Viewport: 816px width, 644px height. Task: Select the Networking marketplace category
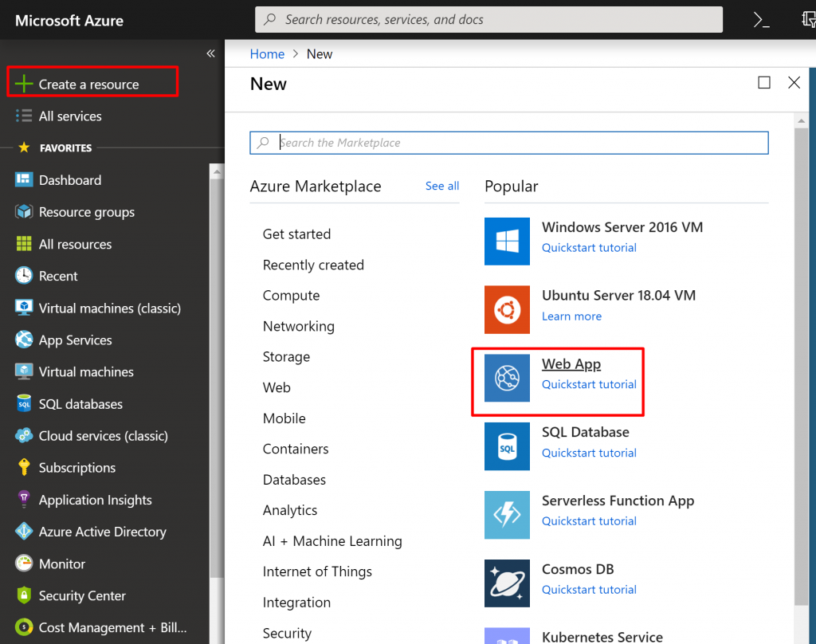[299, 327]
